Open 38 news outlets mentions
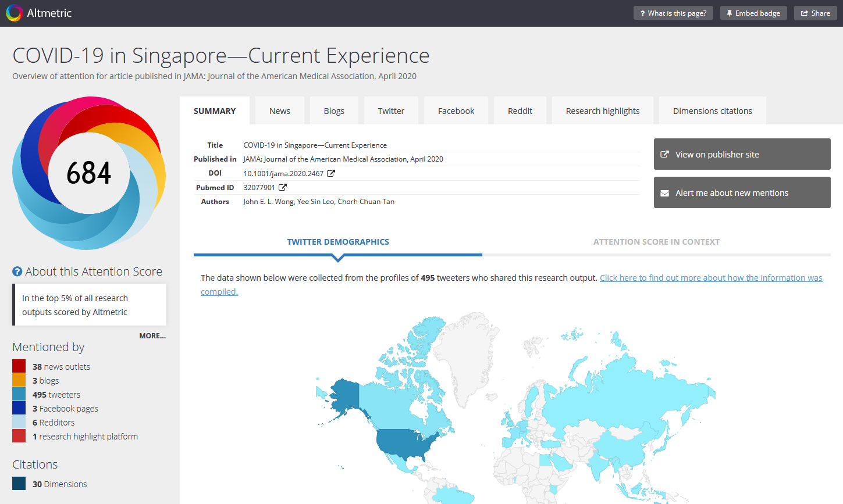The image size is (843, 504). click(x=61, y=367)
